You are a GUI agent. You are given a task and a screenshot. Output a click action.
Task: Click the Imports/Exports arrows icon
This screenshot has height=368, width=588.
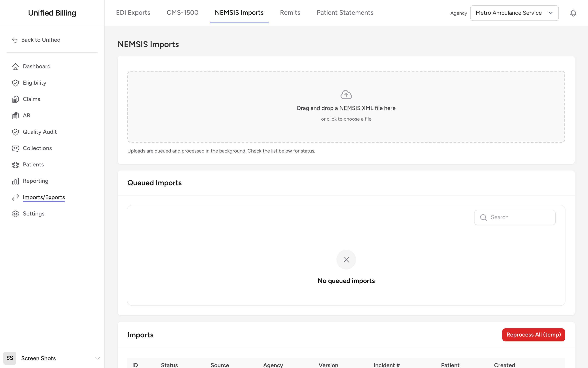point(16,197)
